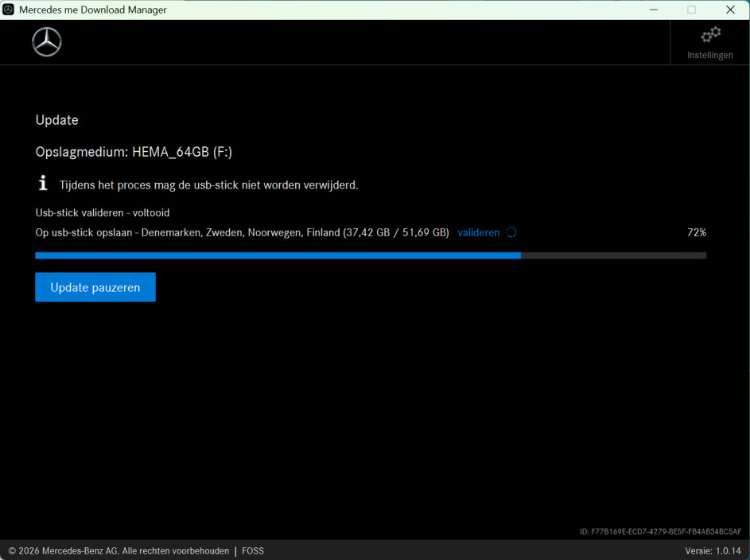Screen dimensions: 750x560
Task: Click the Opslagmedium HEMA_64GB (F:) text
Action: coord(134,152)
